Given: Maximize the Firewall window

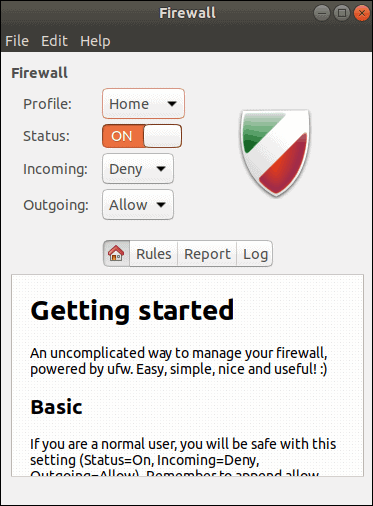Looking at the screenshot, I should pyautogui.click(x=342, y=13).
